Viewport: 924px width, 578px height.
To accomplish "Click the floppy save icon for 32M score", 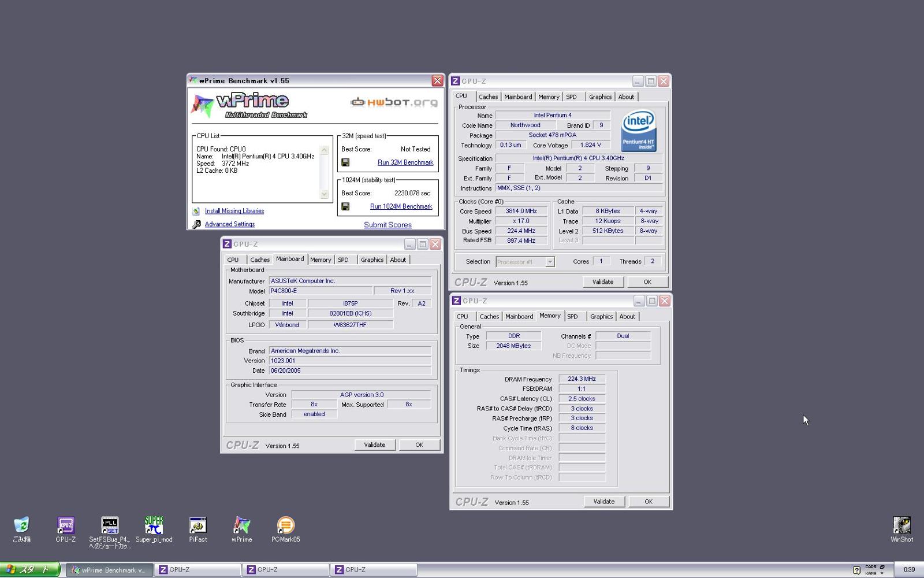I will pos(345,162).
